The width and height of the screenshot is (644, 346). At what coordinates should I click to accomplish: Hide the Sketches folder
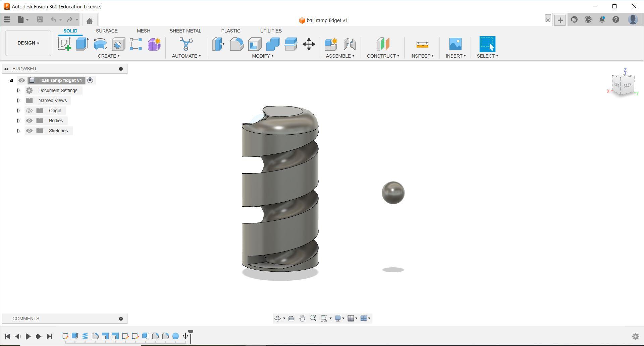coord(29,131)
